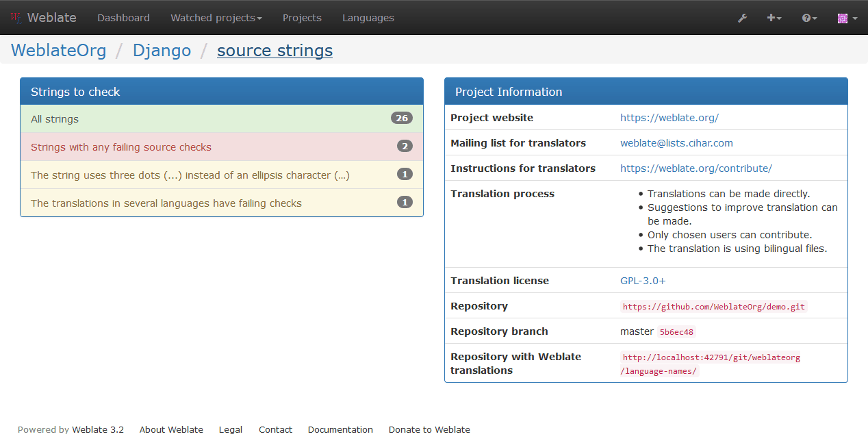
Task: Click the badge showing 2
Action: coord(405,146)
